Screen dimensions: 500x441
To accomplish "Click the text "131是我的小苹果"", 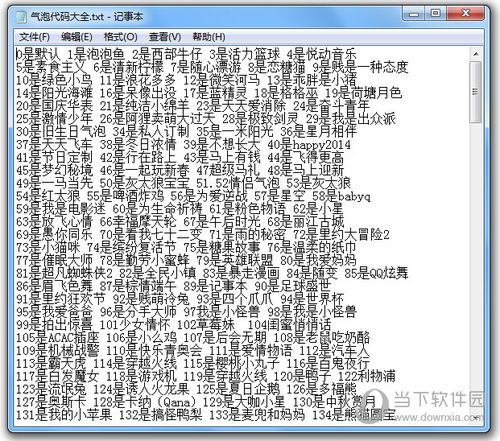I will point(64,416).
